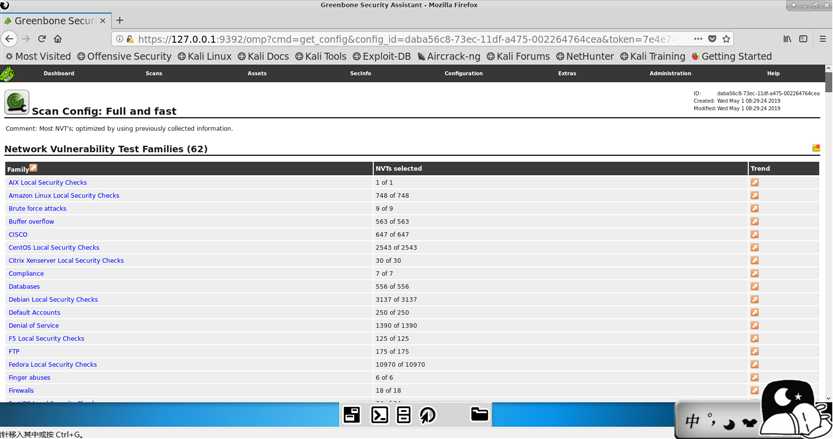833x439 pixels.
Task: Click the '10970 of 10970' NVTs cell
Action: [x=400, y=365]
